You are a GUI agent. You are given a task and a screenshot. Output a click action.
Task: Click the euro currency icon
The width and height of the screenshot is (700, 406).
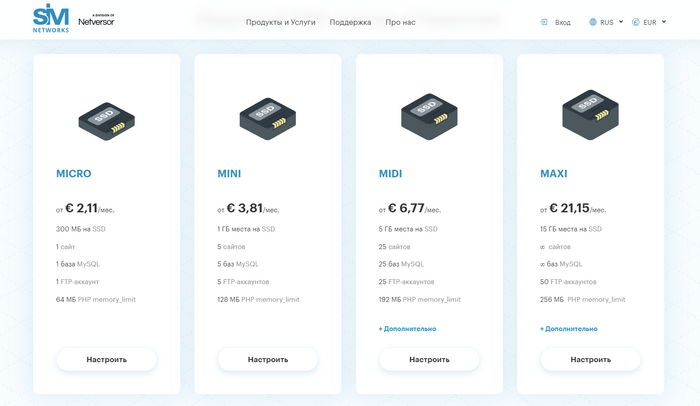point(636,22)
